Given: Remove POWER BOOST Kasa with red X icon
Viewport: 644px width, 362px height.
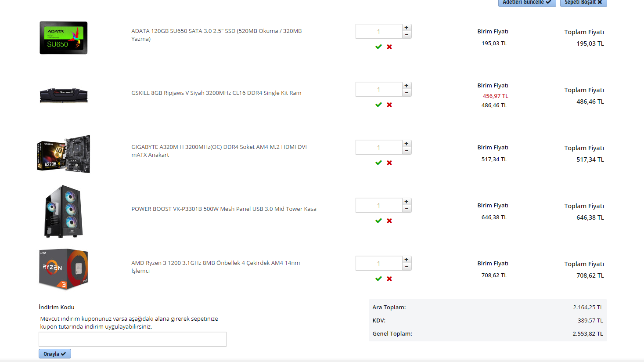Looking at the screenshot, I should (389, 221).
